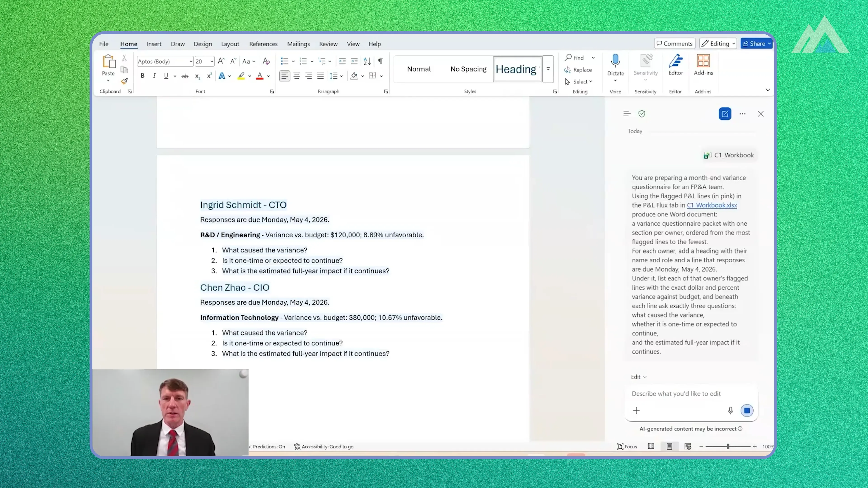Viewport: 868px width, 488px height.
Task: Increase font size with grow icon
Action: click(x=221, y=61)
